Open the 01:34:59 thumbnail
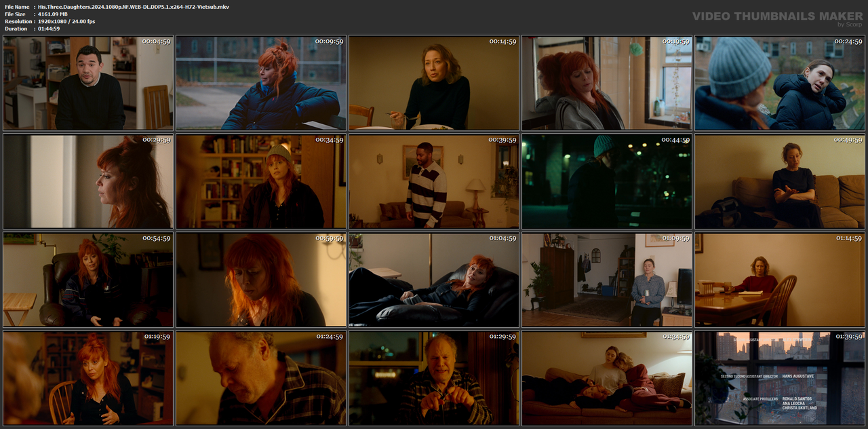Image resolution: width=868 pixels, height=429 pixels. click(607, 378)
